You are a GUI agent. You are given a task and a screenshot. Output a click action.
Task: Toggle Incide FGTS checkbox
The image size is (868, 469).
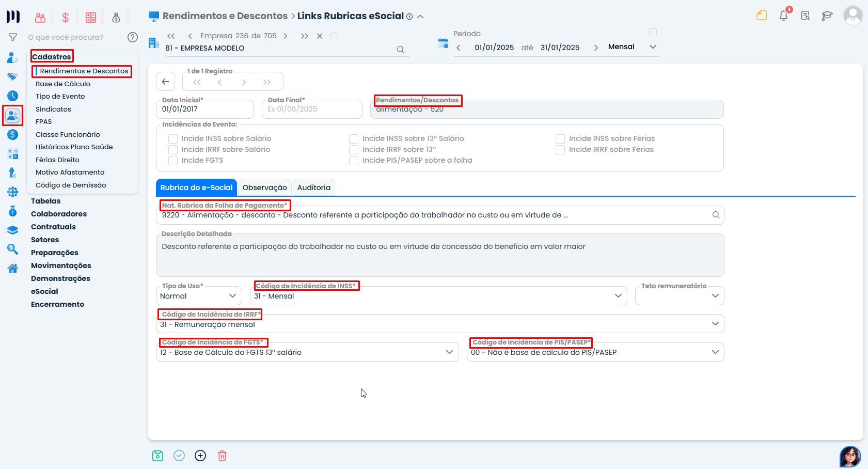(x=173, y=160)
